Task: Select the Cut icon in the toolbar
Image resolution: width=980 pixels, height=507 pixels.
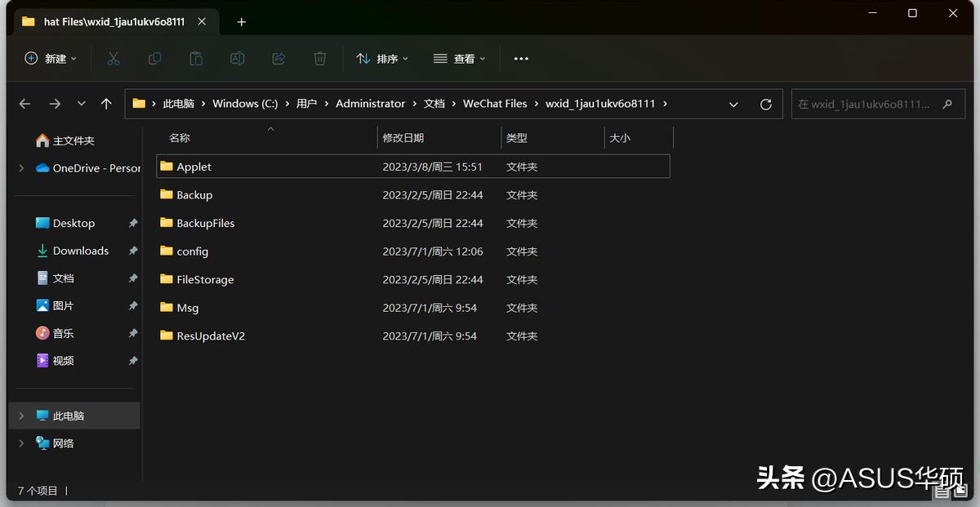Action: tap(114, 58)
